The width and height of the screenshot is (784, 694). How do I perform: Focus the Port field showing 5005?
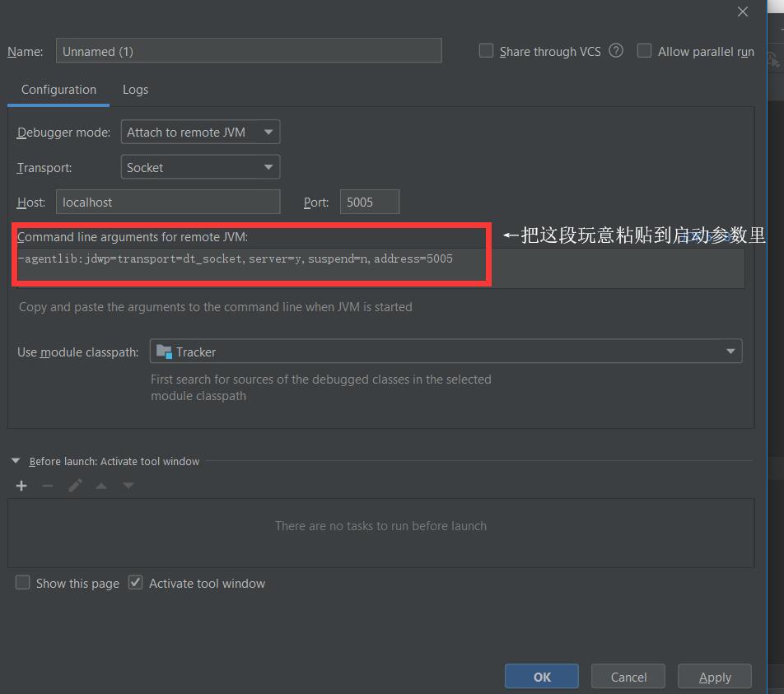[370, 202]
